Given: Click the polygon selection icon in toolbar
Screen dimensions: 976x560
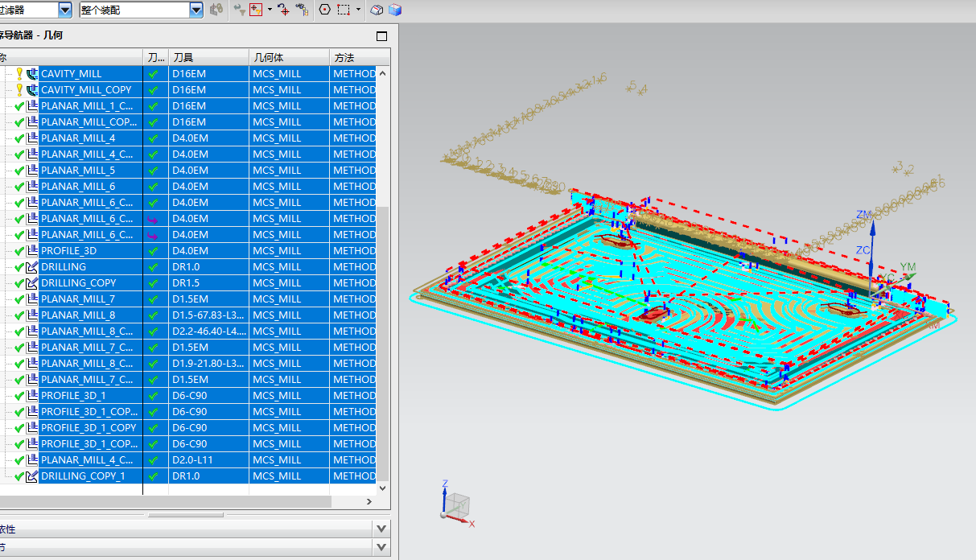Looking at the screenshot, I should click(324, 10).
